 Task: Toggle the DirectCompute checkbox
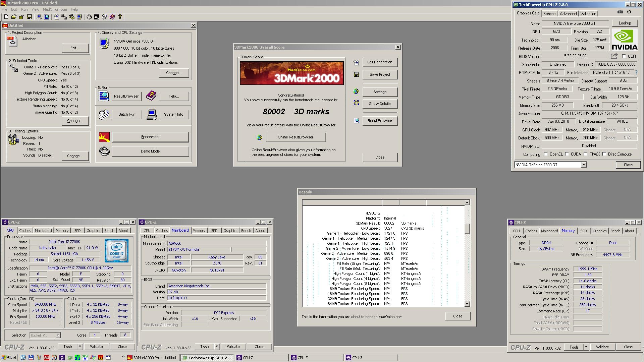604,154
